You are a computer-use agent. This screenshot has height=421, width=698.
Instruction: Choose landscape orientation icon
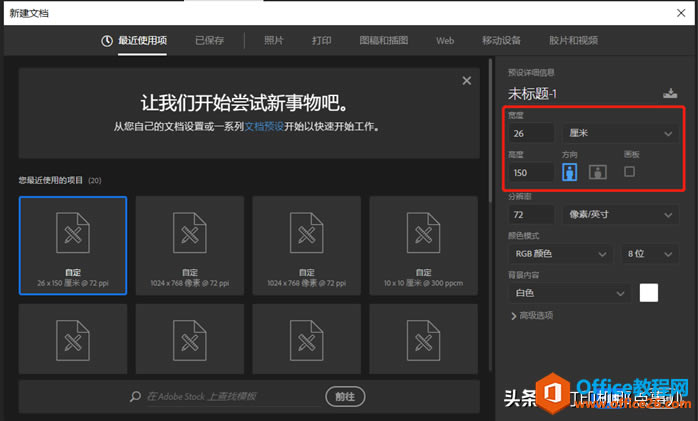597,172
